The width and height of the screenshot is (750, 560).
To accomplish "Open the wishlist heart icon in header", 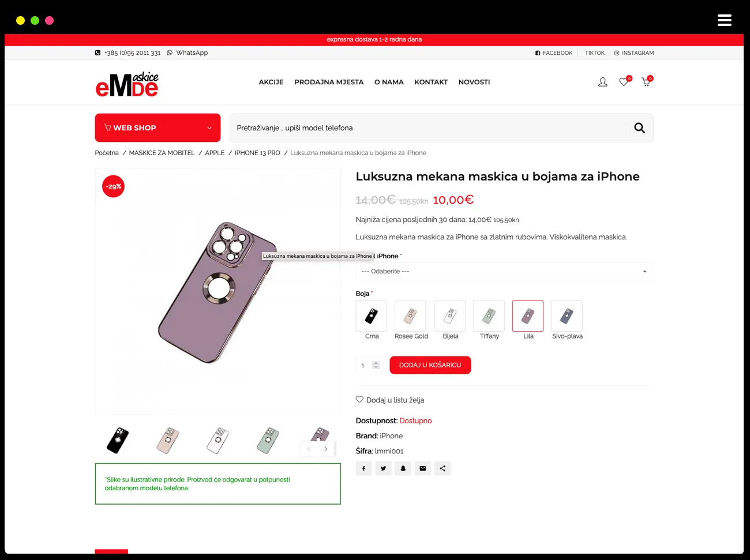I will click(624, 82).
